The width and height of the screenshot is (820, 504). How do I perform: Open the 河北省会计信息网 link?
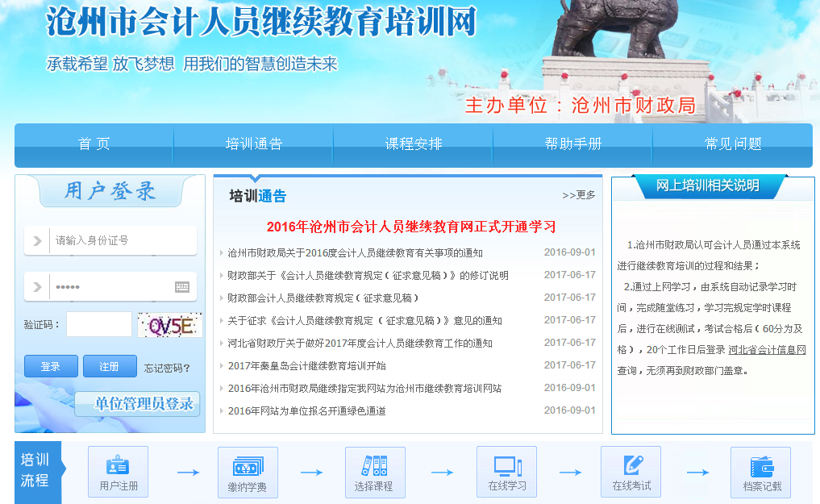click(767, 350)
